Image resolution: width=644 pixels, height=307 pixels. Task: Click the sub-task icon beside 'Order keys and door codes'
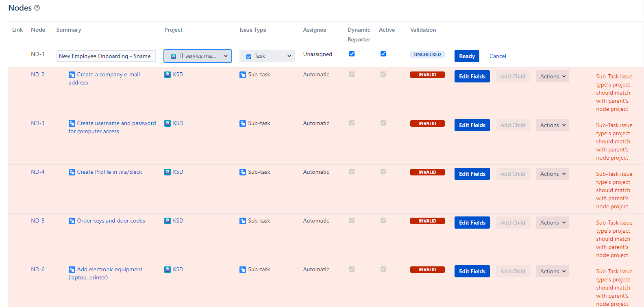click(72, 221)
